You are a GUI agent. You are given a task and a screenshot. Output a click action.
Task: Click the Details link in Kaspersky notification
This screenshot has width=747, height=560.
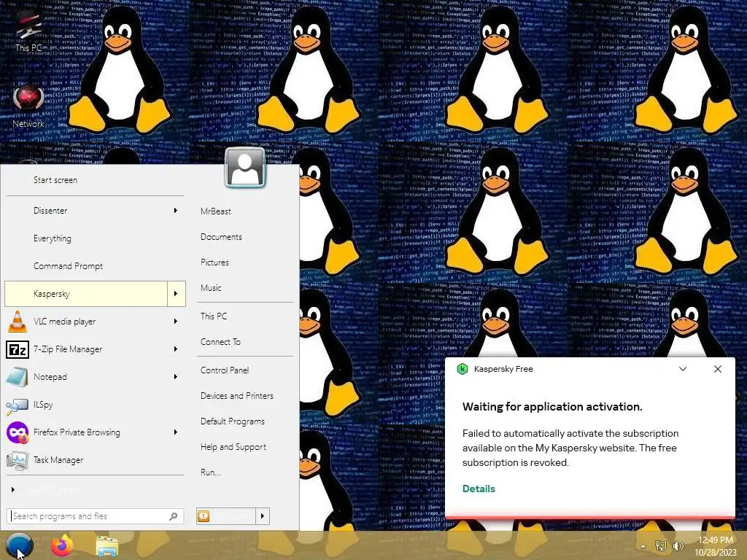(479, 489)
